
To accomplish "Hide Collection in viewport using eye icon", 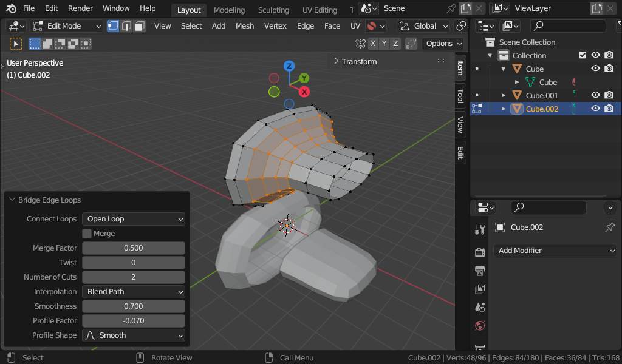I will click(x=595, y=55).
